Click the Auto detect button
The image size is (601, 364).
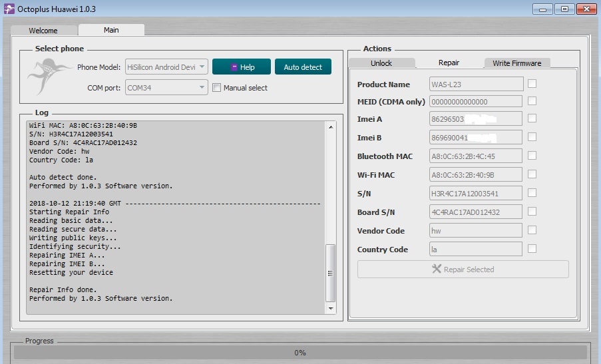pos(303,67)
